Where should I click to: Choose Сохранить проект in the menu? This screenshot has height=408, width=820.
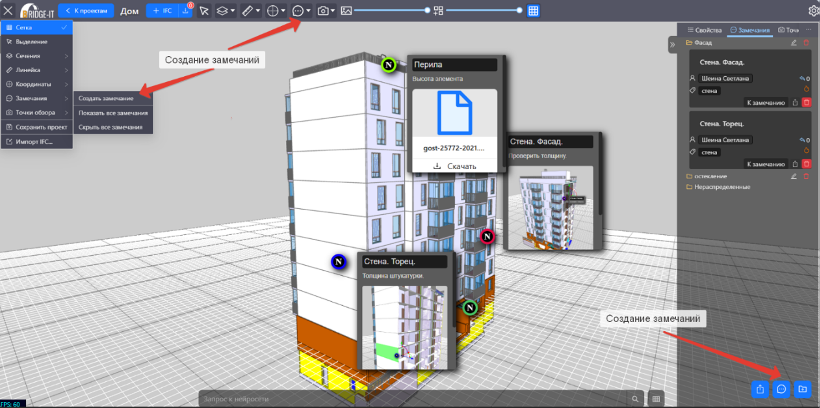37,127
